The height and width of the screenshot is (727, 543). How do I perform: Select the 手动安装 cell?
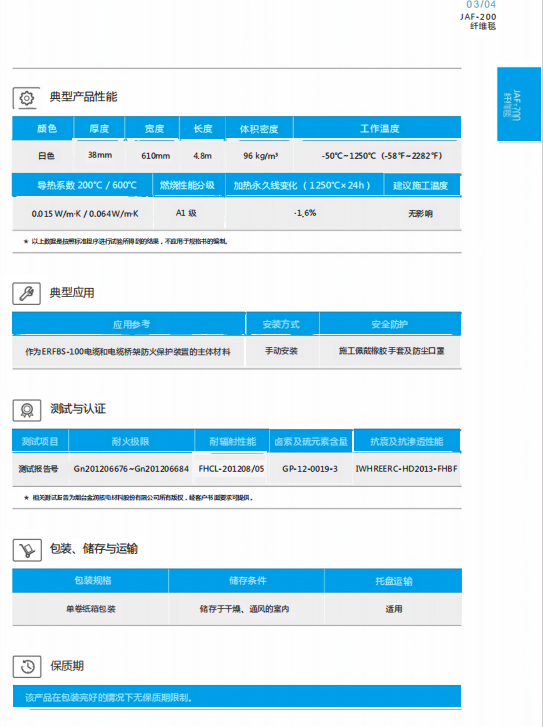(x=281, y=351)
